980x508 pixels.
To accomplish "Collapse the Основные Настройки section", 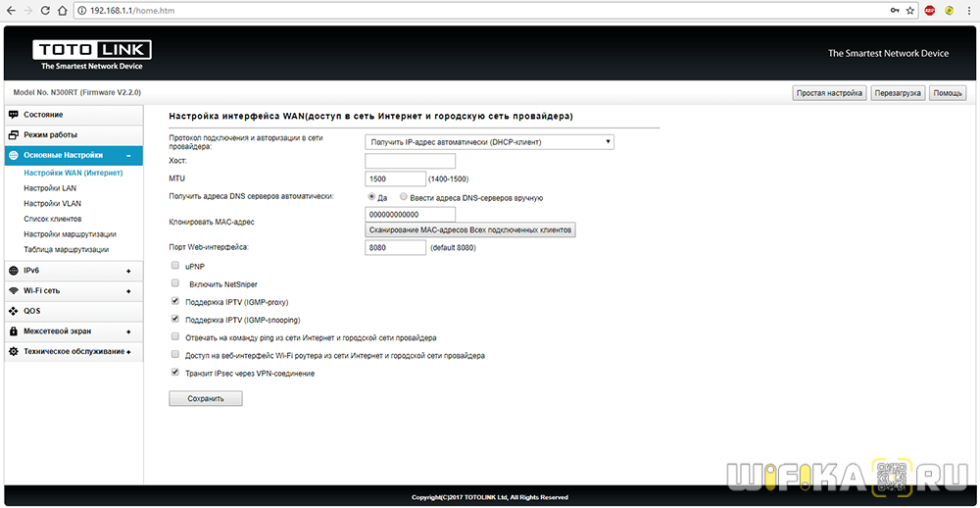I will click(128, 156).
